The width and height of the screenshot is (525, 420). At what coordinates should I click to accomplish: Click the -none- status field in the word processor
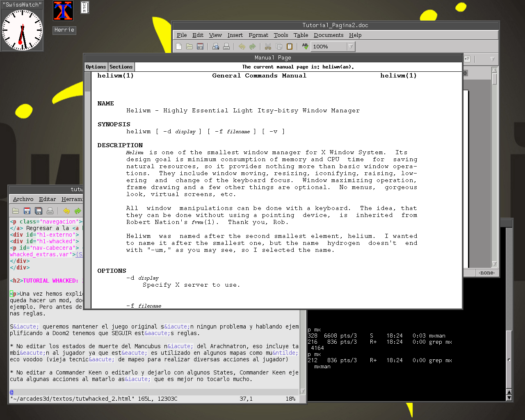(486, 273)
